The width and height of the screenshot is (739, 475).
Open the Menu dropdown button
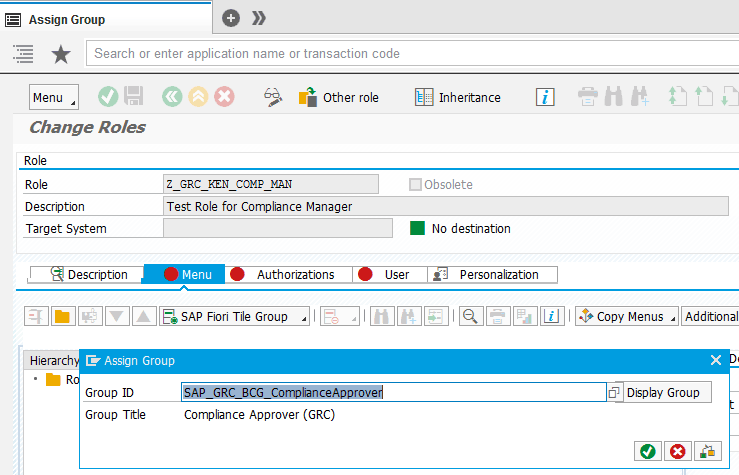53,97
